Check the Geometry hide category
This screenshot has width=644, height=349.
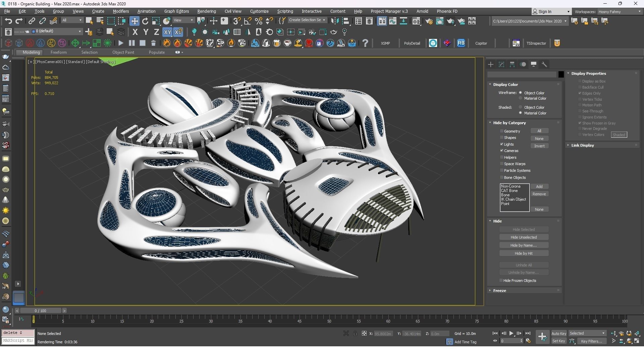point(502,131)
